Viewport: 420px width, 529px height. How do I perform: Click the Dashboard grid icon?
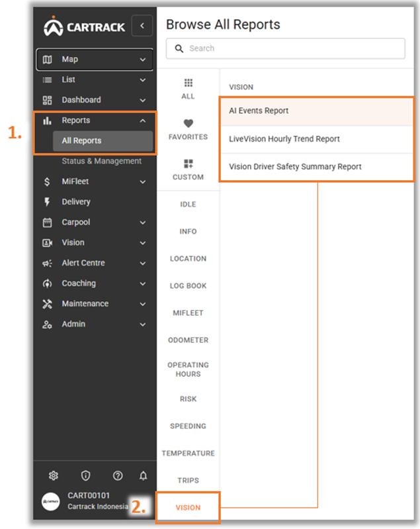(47, 100)
